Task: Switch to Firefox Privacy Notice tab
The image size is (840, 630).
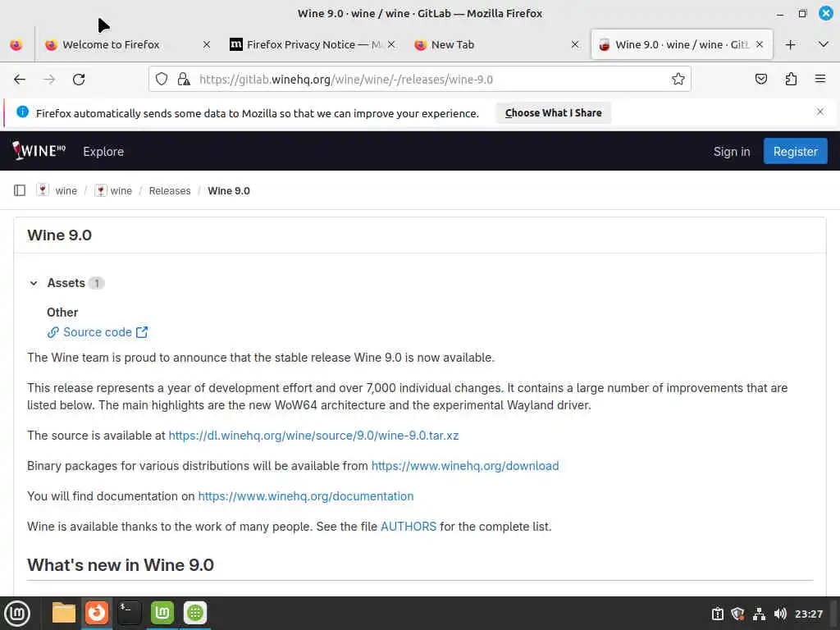Action: 313,45
